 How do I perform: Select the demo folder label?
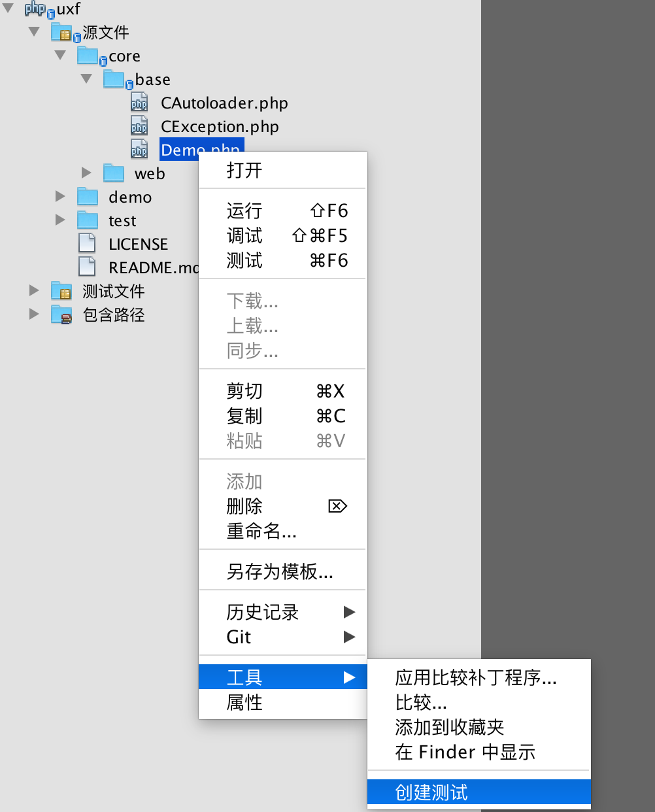coord(130,197)
